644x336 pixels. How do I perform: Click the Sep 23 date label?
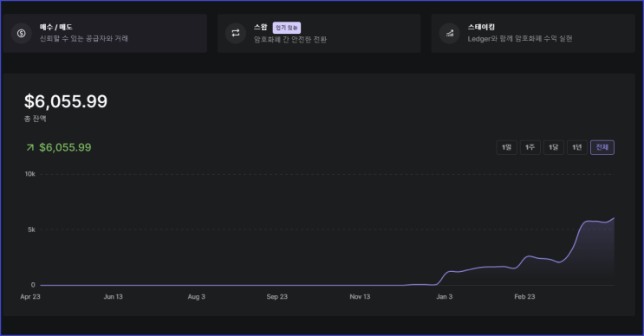[276, 297]
